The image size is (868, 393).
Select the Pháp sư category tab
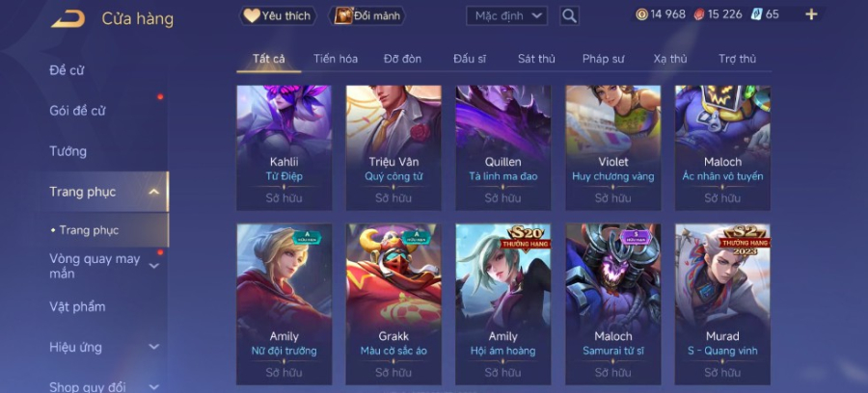[604, 59]
